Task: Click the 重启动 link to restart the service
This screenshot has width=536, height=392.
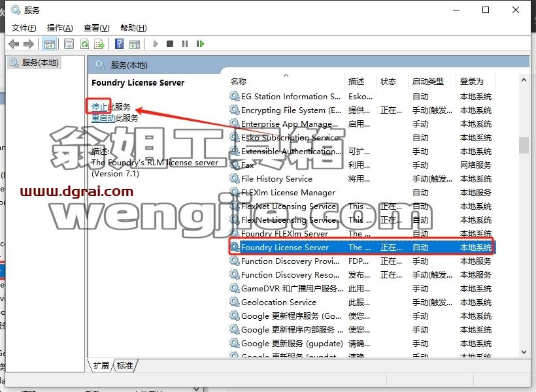Action: coord(103,118)
